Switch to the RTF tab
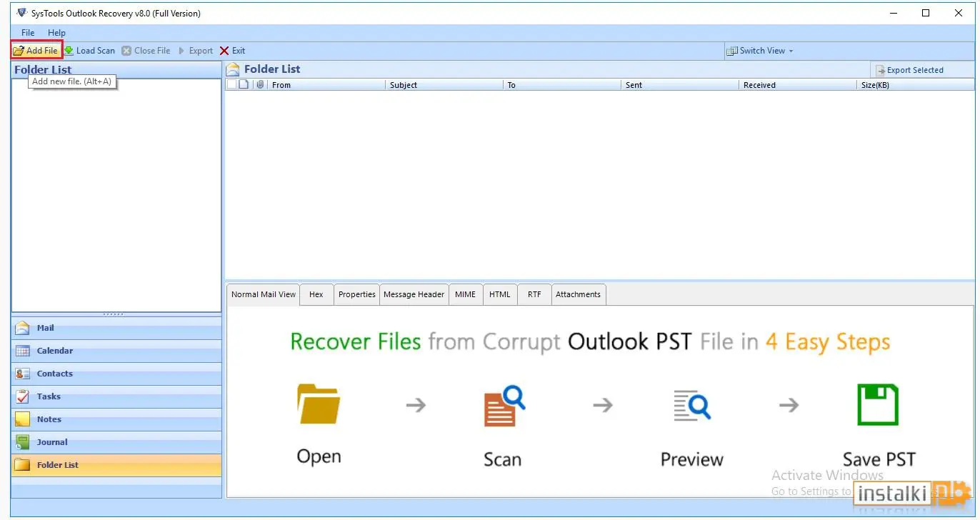The image size is (980, 520). tap(534, 294)
